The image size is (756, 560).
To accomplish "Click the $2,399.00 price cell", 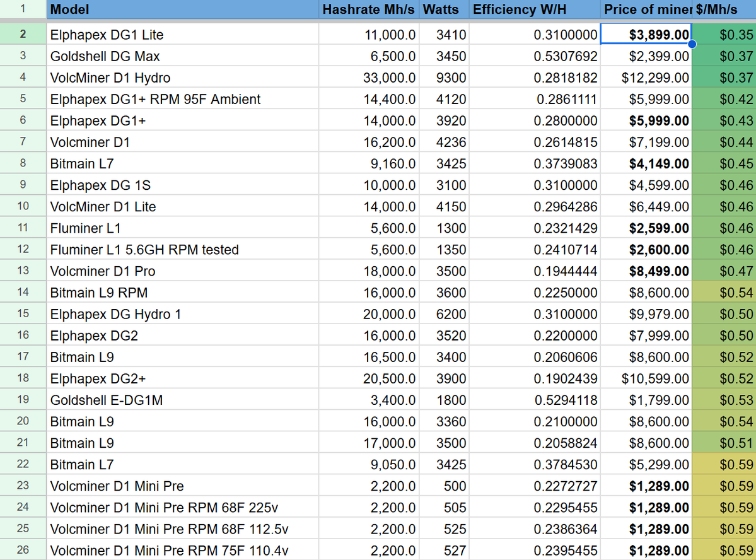I will click(646, 56).
